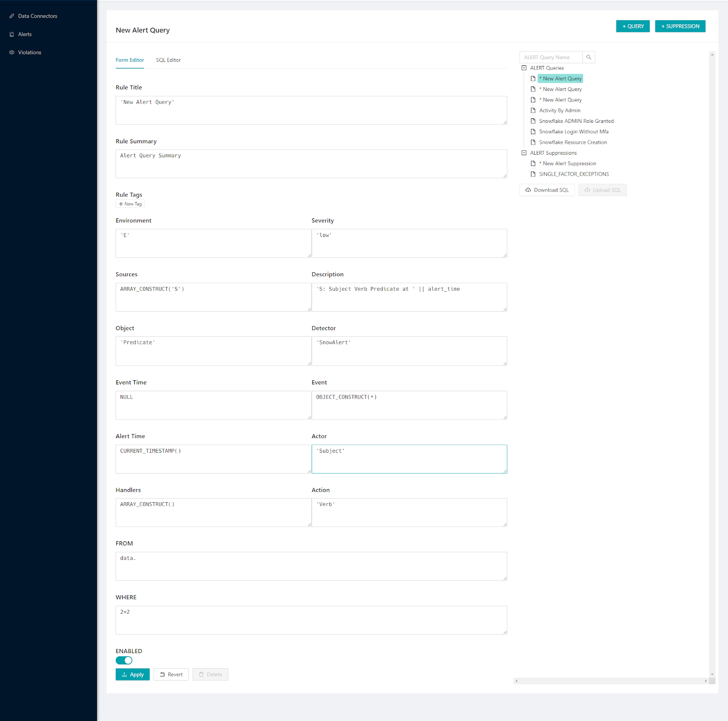Image resolution: width=728 pixels, height=721 pixels.
Task: Click inside the WHERE condition field
Action: pos(311,620)
